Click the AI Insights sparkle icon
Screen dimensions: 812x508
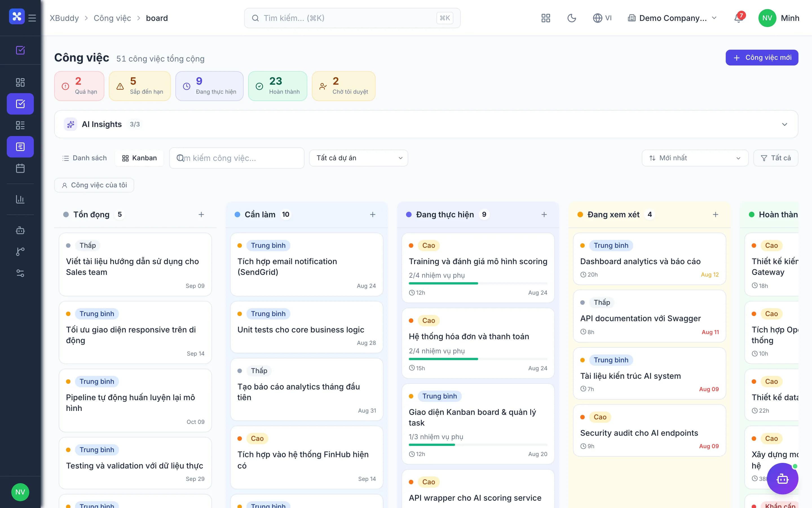(x=70, y=124)
